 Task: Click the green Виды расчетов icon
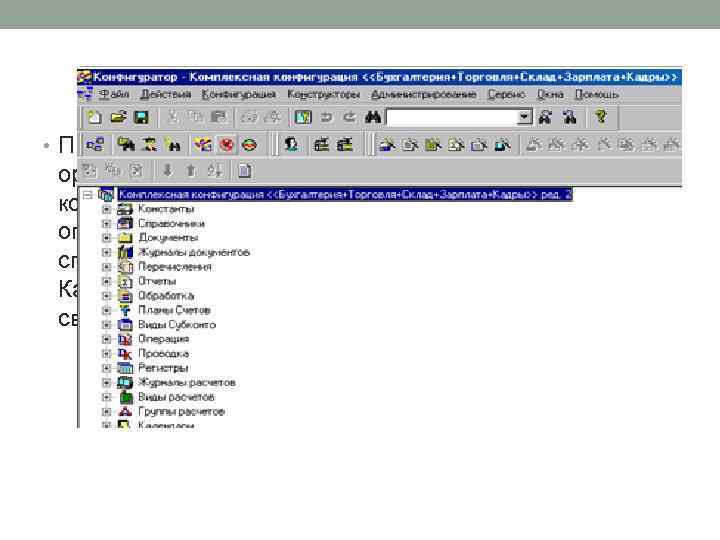click(126, 397)
